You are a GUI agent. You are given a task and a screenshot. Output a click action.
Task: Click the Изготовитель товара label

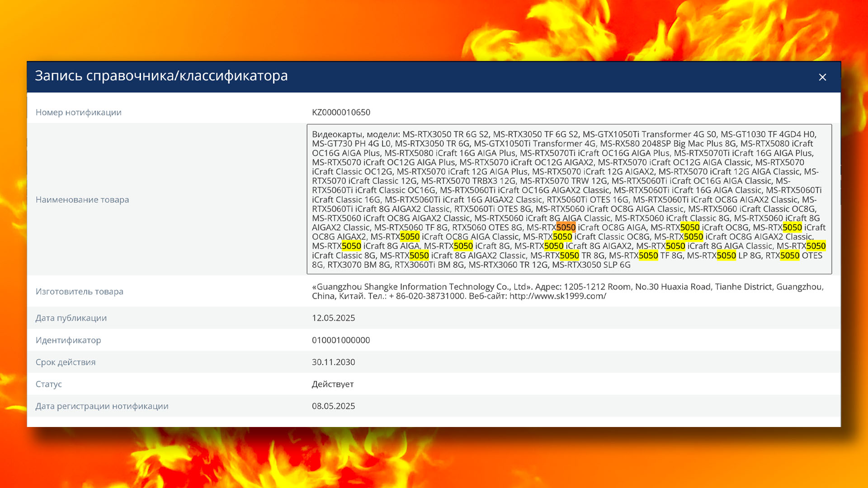[x=80, y=291]
